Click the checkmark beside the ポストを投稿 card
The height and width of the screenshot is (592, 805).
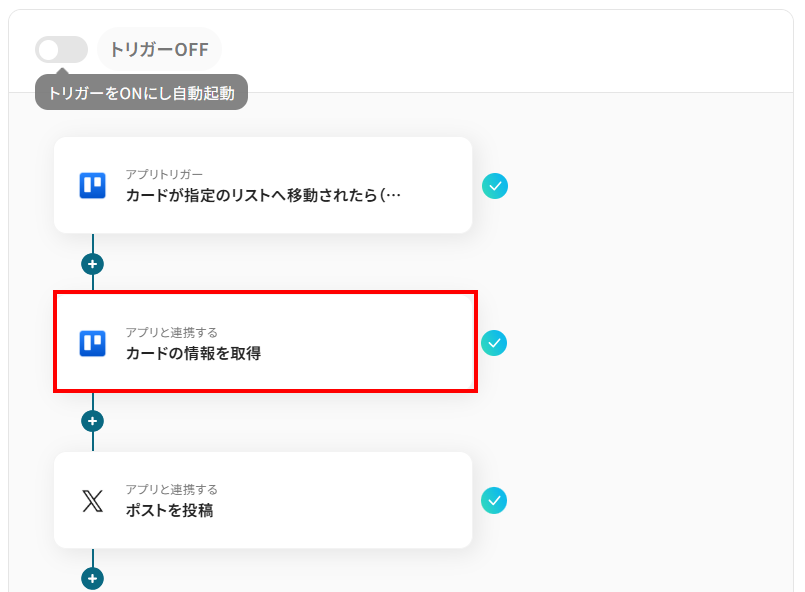(x=494, y=501)
